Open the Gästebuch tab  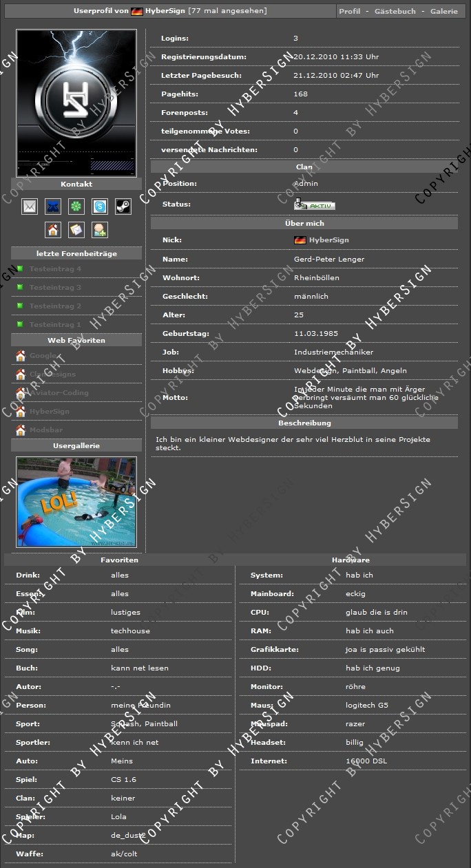[x=395, y=12]
